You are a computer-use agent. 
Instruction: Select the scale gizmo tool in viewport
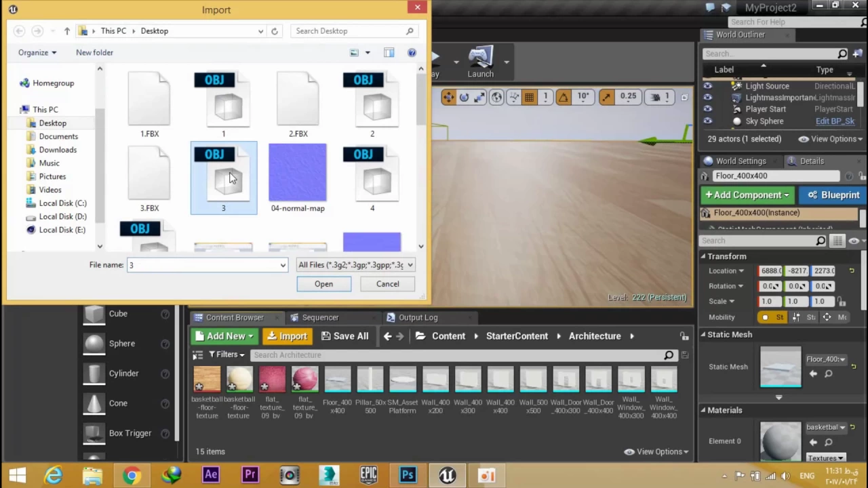[479, 98]
